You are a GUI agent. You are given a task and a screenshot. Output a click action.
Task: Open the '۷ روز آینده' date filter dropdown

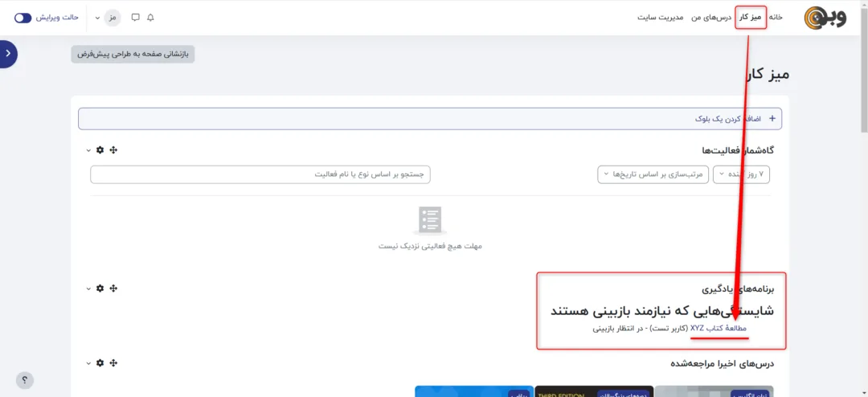click(741, 174)
